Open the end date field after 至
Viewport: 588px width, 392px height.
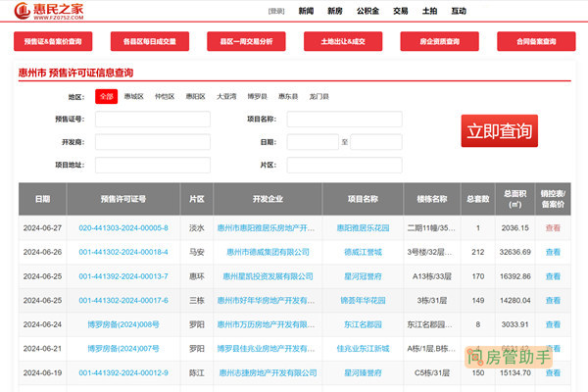point(376,142)
